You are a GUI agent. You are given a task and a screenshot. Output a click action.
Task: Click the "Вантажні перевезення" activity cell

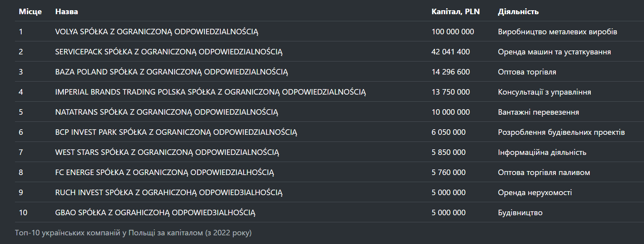coord(538,112)
